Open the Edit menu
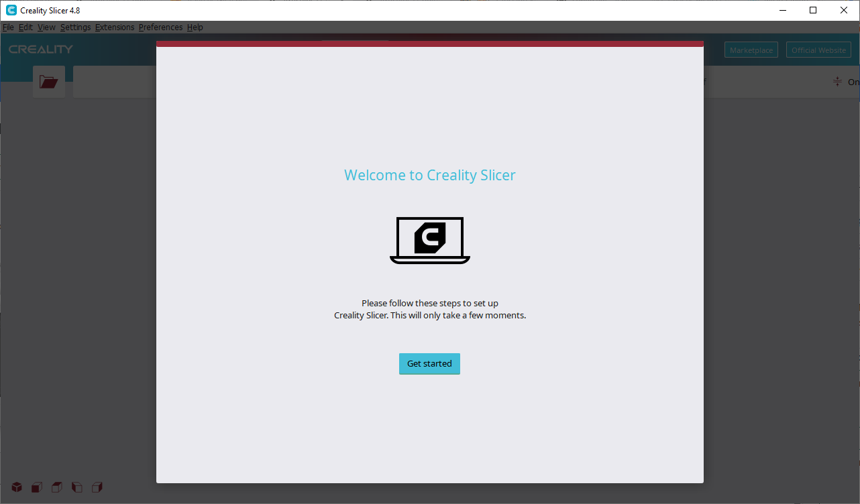Screen dimensions: 860x504 (25, 27)
